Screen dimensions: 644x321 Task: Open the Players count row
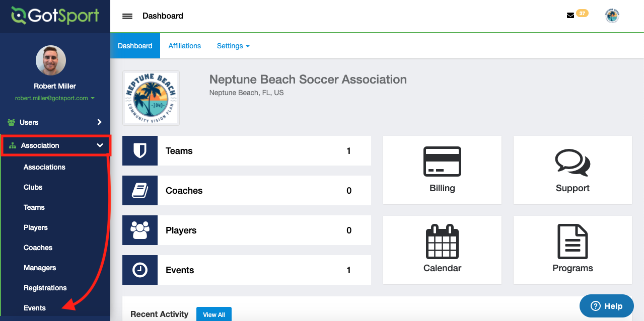tap(247, 230)
